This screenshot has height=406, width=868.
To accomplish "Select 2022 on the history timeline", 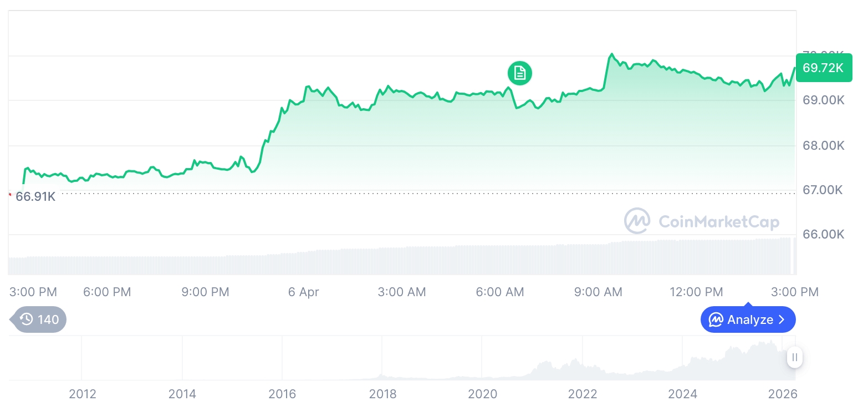I will (583, 394).
